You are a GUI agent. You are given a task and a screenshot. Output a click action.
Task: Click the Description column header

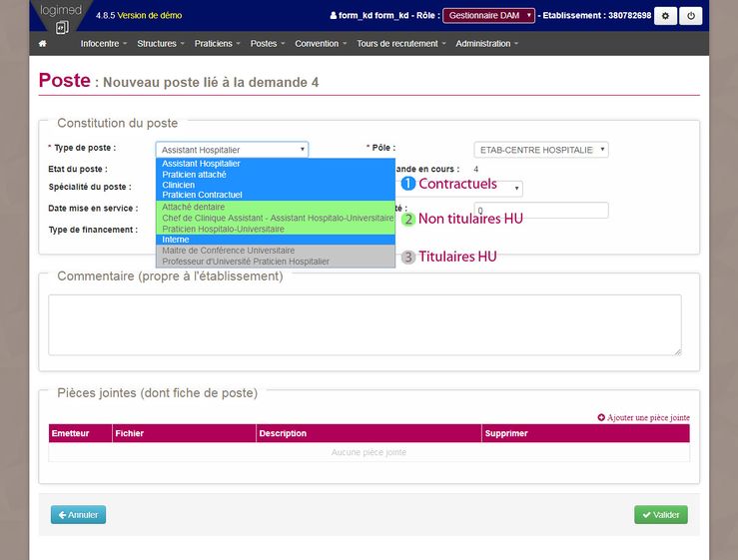(369, 433)
